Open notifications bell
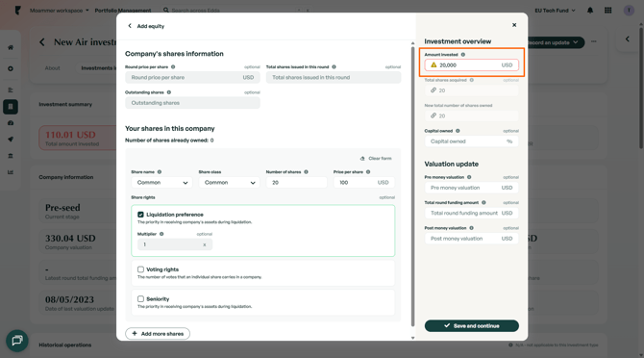The image size is (644, 358). (590, 11)
